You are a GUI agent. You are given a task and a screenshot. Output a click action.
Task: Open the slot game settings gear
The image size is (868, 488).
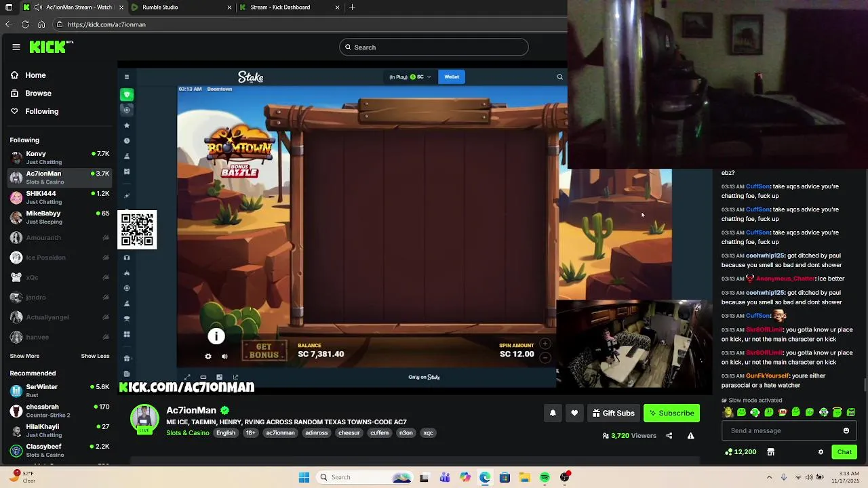208,357
